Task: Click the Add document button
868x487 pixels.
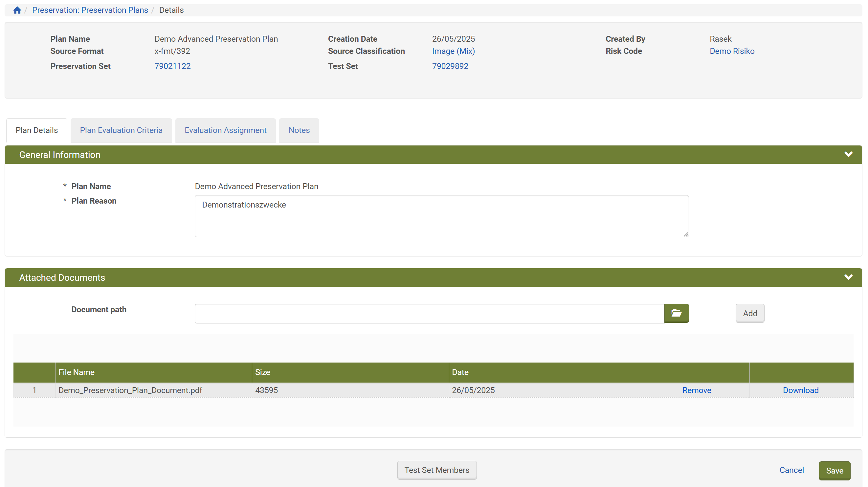Action: click(x=750, y=313)
